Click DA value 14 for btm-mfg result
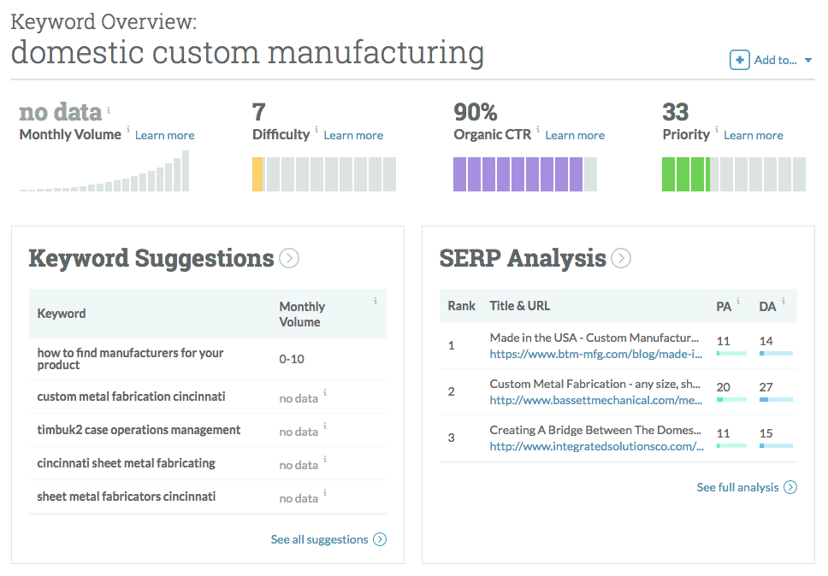The image size is (828, 576). (766, 341)
